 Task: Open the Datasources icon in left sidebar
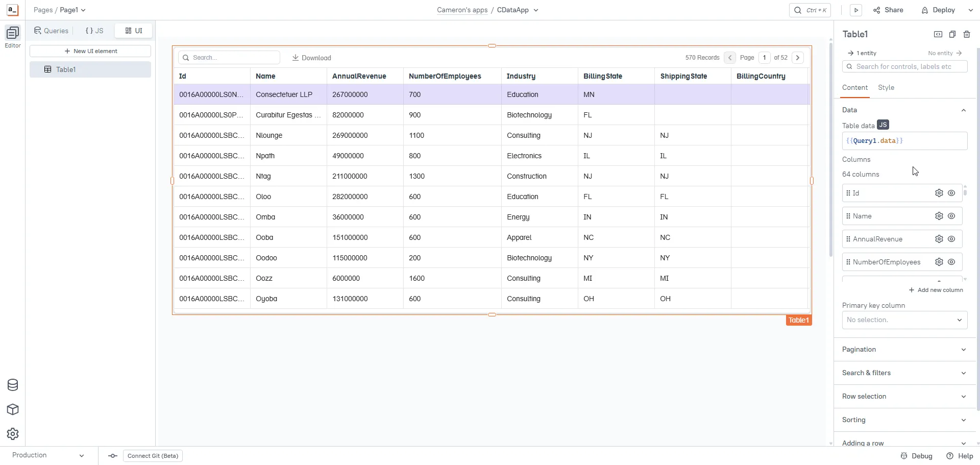[x=13, y=385]
